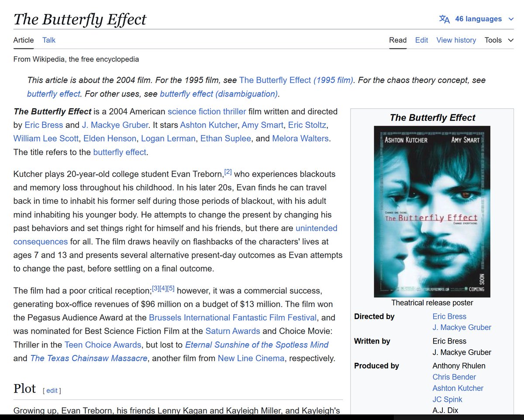This screenshot has width=524, height=420.
Task: Open J. Mackye Gruber link under Directed by
Action: (462, 327)
